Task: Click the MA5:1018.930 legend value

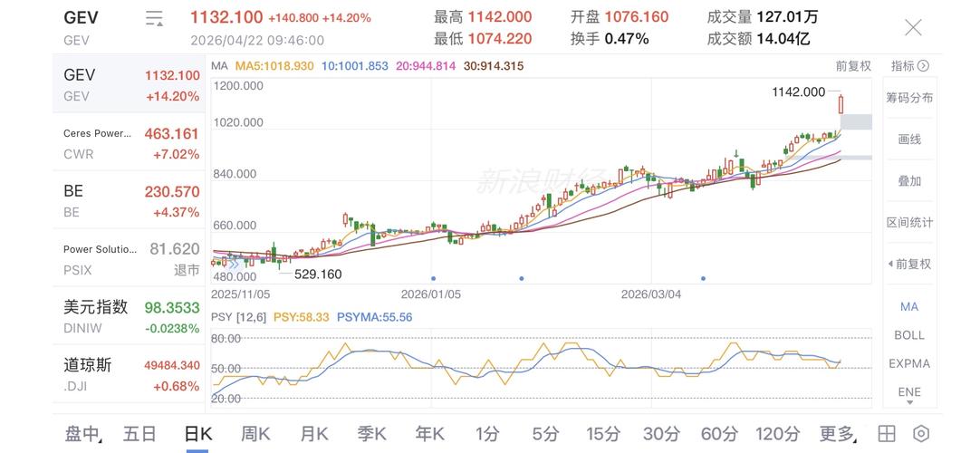Action: point(274,65)
